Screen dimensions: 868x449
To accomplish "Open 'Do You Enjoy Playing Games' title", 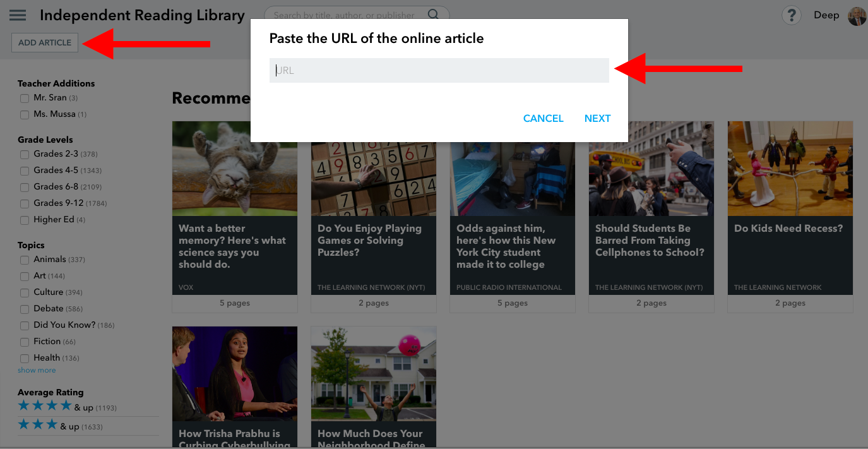I will click(369, 240).
